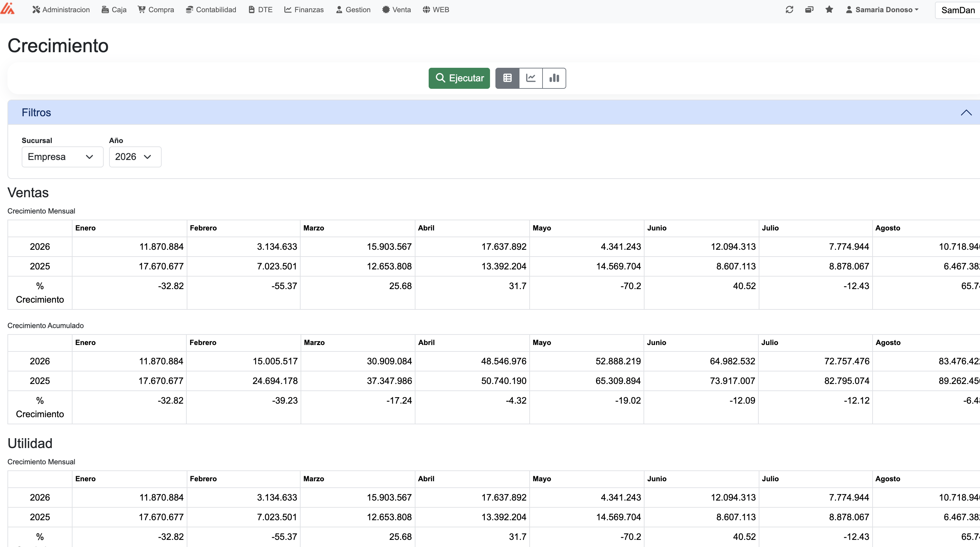Click the Crecimiento Acumulado label
The image size is (980, 547).
46,326
